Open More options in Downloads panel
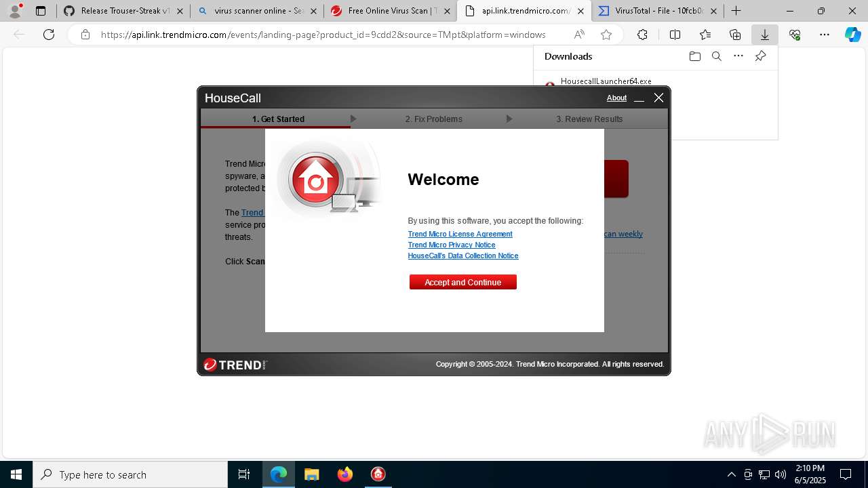 tap(738, 56)
